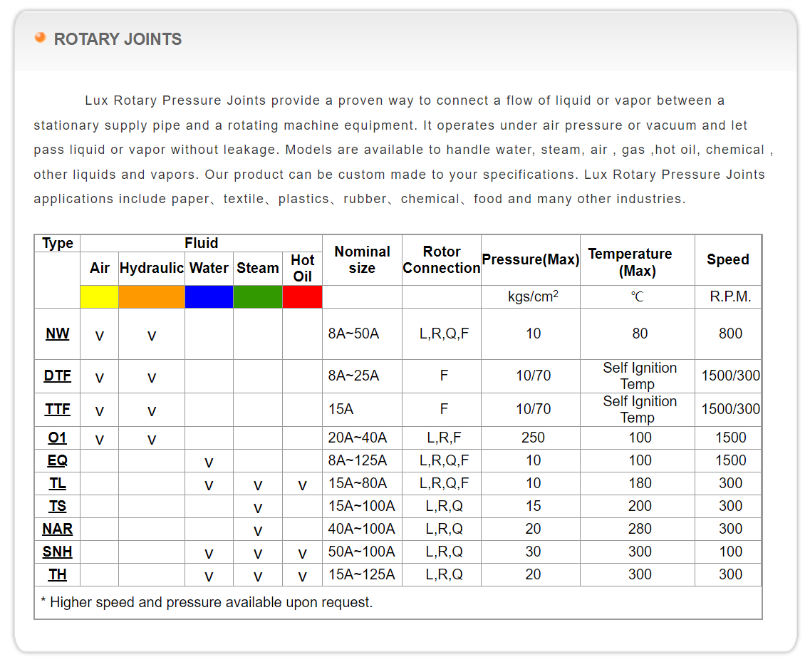
Task: Click the 40A~100A nominal size cell
Action: coord(362,529)
